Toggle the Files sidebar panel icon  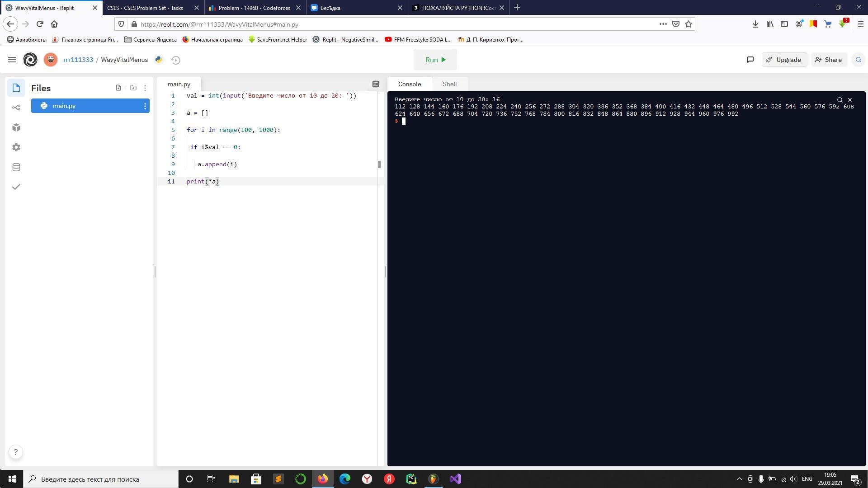point(16,88)
